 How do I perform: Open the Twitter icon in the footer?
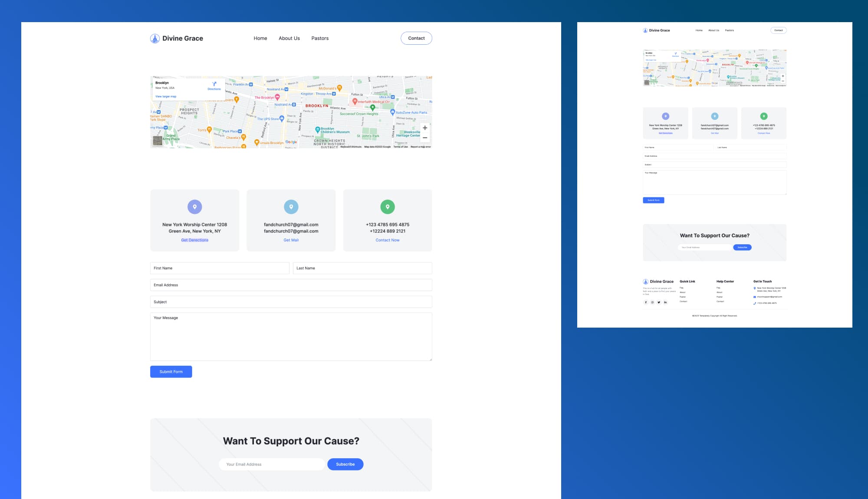coord(659,302)
